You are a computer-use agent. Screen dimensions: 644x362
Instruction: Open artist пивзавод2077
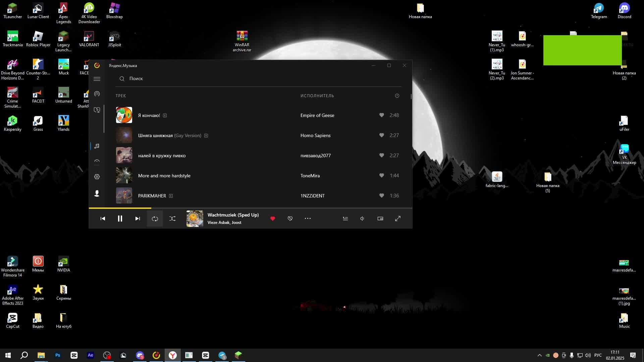(316, 156)
